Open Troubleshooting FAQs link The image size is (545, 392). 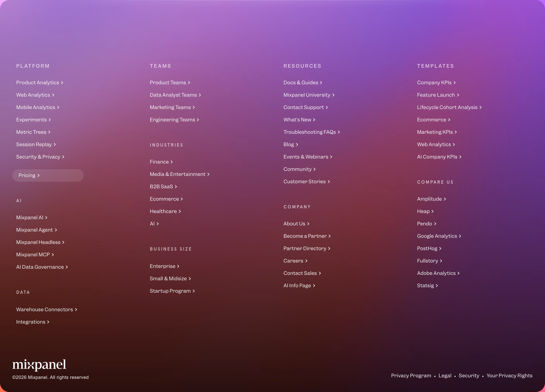click(x=312, y=132)
